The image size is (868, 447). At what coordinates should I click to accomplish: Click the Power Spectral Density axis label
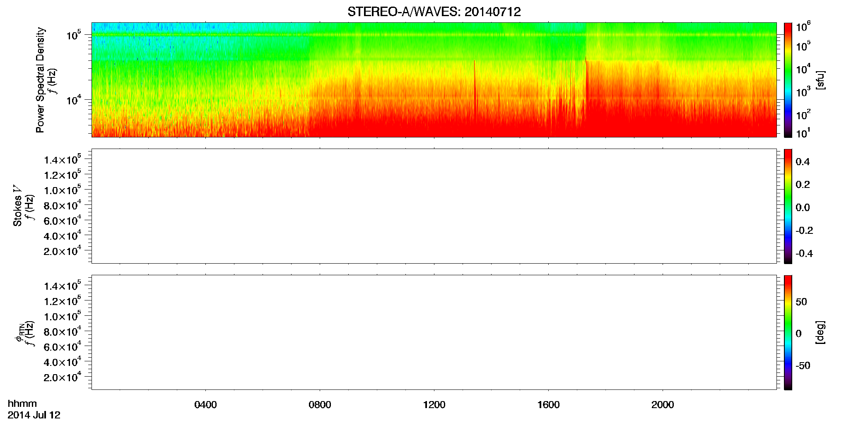(40, 80)
